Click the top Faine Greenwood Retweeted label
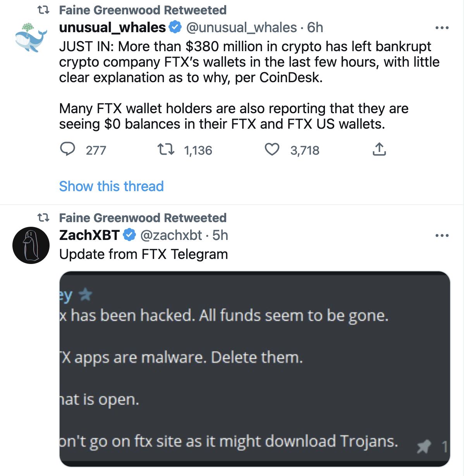This screenshot has width=464, height=476. click(x=143, y=10)
